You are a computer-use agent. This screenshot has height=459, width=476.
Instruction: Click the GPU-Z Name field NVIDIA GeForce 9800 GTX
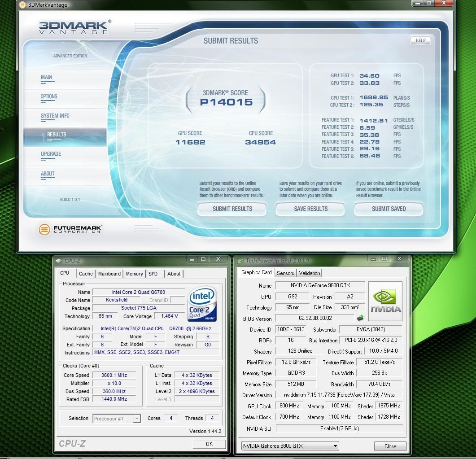click(320, 285)
